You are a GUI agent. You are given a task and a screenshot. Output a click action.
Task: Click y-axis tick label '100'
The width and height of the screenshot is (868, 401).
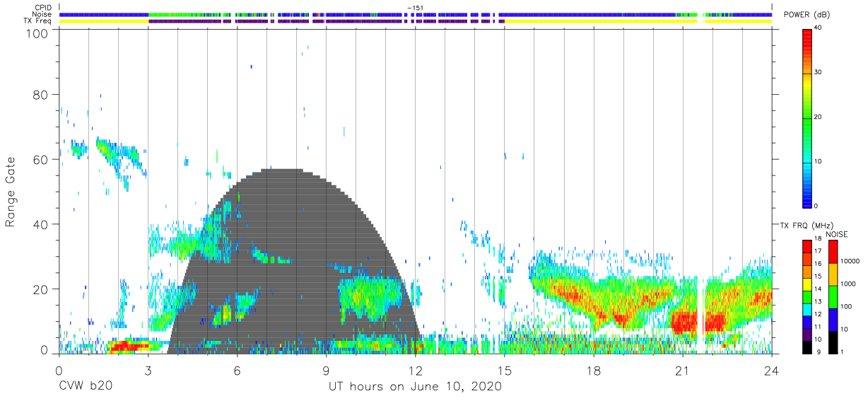pos(36,34)
